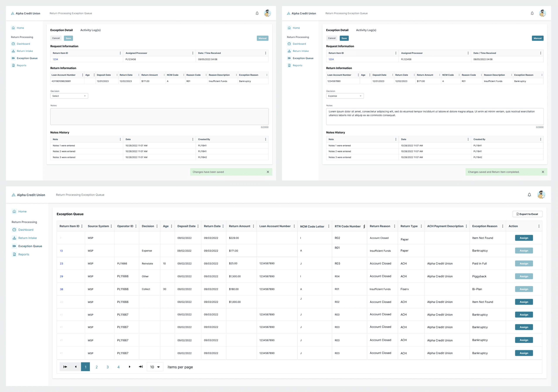This screenshot has width=558, height=392.
Task: Click Alpha Credit Union logo in bottom screen
Action: coord(28,195)
